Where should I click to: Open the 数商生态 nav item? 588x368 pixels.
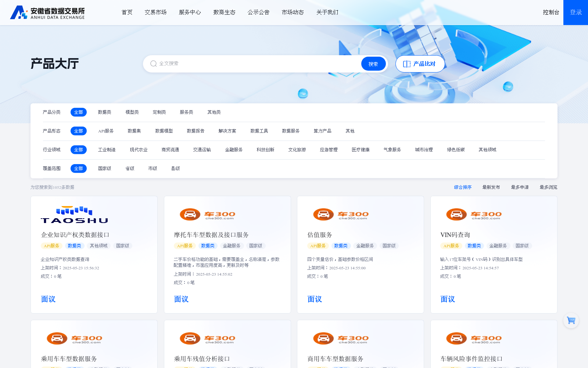(224, 13)
